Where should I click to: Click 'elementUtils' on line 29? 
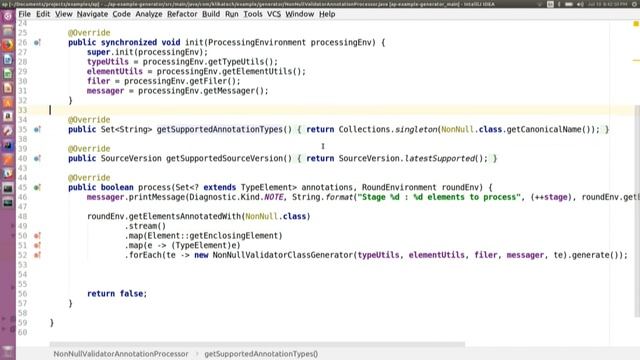click(115, 71)
